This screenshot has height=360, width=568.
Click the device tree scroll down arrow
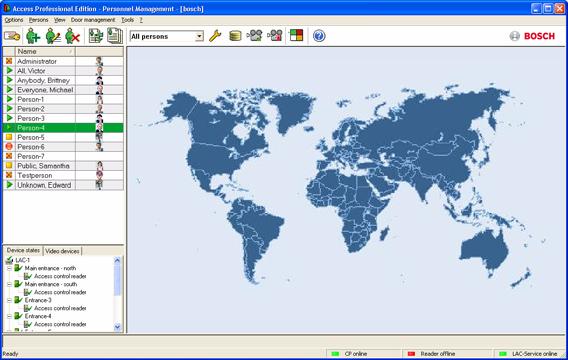click(x=117, y=327)
